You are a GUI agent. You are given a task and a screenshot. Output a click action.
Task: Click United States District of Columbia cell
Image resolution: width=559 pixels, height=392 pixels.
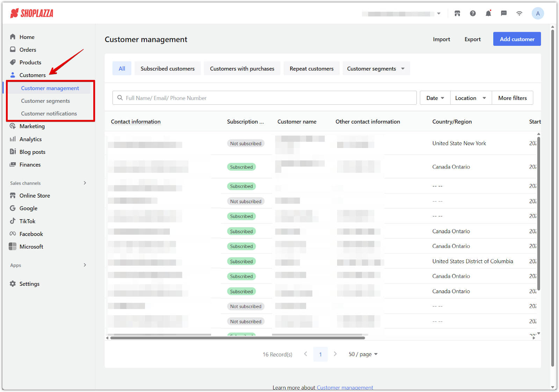(473, 261)
